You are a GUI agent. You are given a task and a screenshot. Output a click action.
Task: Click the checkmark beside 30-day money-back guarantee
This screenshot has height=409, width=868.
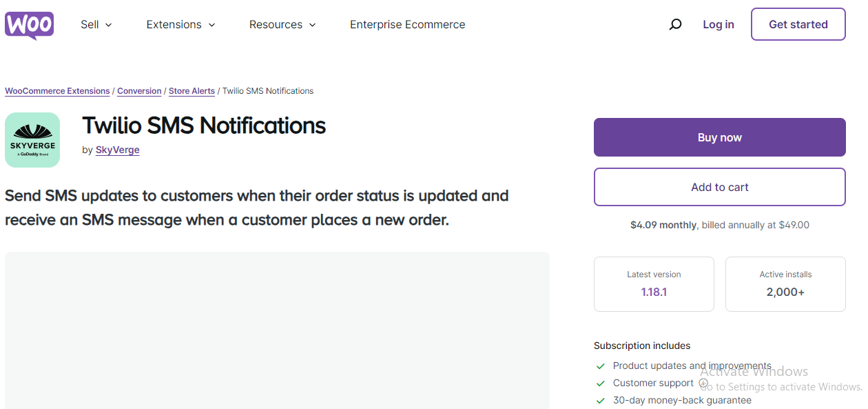pyautogui.click(x=601, y=400)
